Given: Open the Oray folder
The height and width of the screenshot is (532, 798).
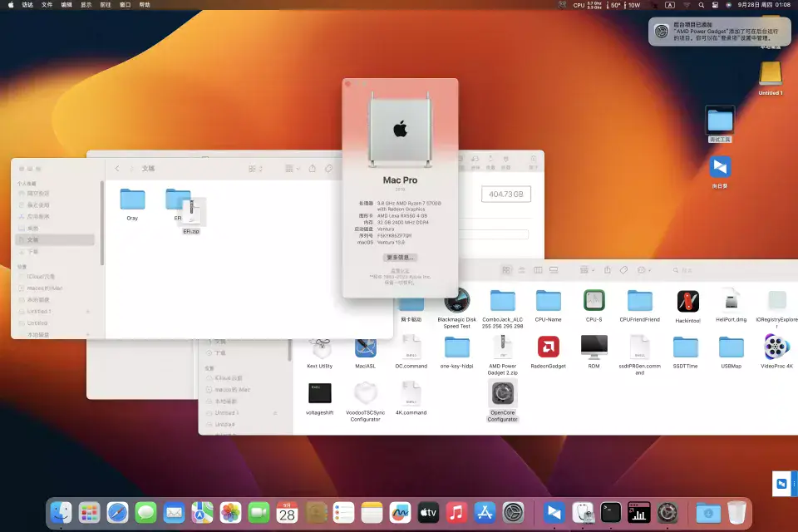Looking at the screenshot, I should [x=132, y=199].
